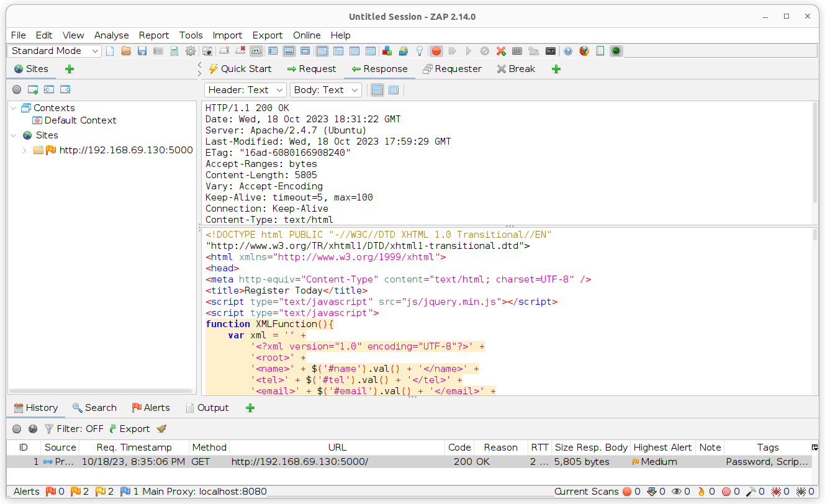Click the red break on all requests button

point(436,51)
